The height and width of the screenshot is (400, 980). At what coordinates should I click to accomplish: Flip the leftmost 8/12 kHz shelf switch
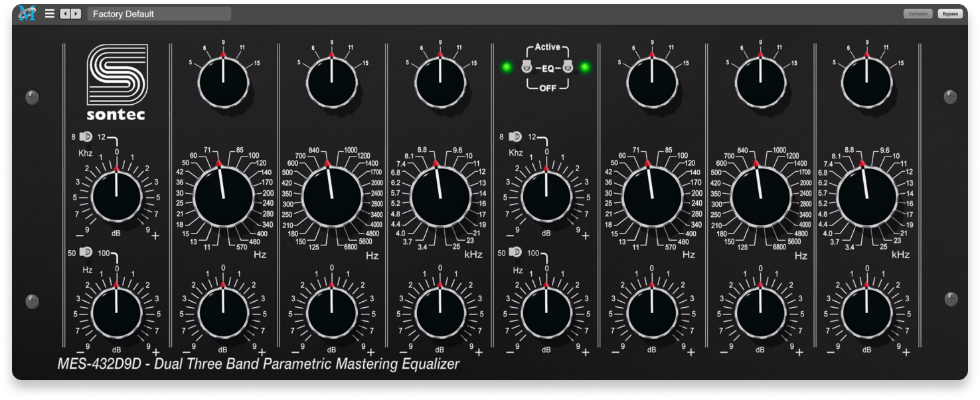coord(86,137)
